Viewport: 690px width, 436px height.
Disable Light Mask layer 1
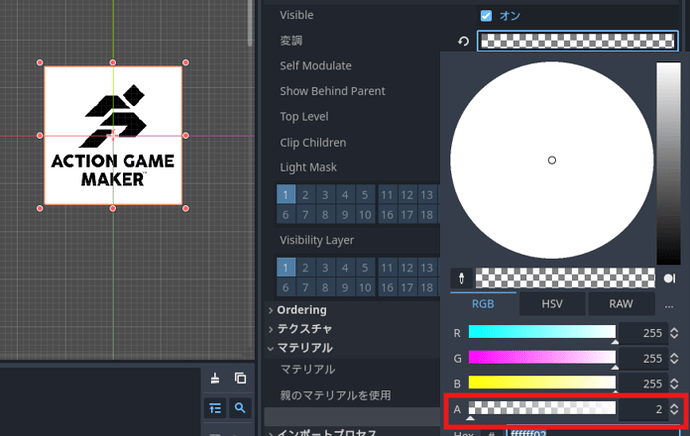point(286,194)
